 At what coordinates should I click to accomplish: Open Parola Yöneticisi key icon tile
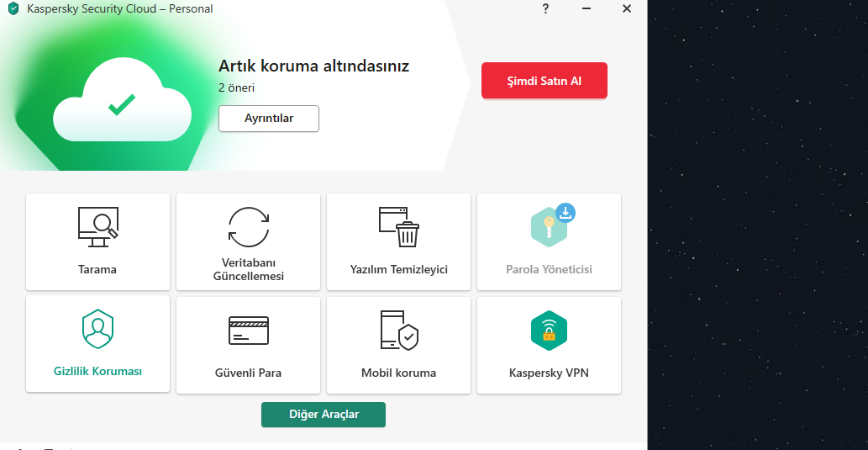pyautogui.click(x=550, y=241)
